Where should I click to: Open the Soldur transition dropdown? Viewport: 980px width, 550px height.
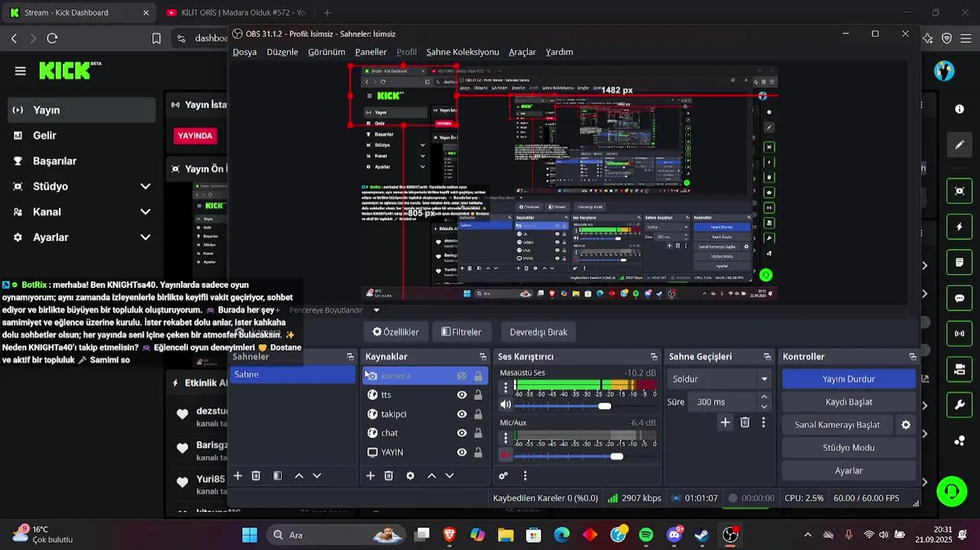719,379
